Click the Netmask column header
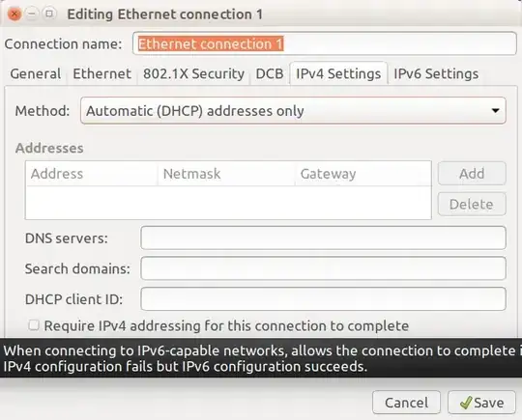522x420 pixels. pyautogui.click(x=226, y=174)
